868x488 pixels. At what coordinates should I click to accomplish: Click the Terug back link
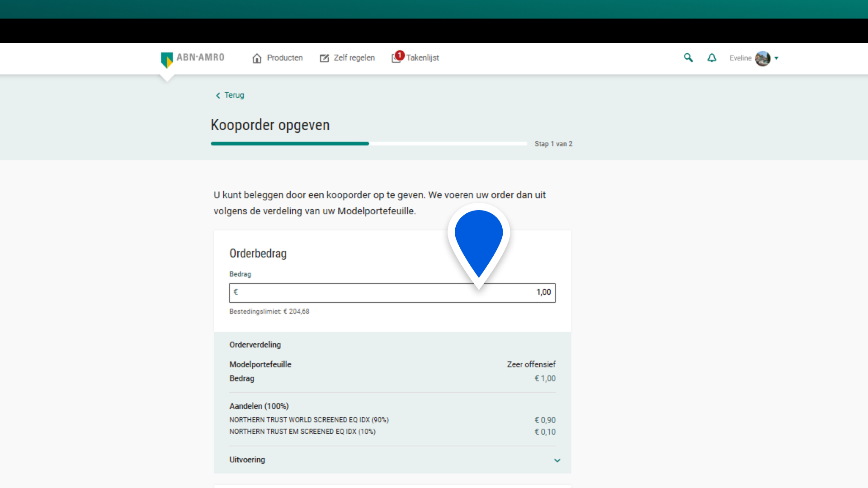[234, 95]
